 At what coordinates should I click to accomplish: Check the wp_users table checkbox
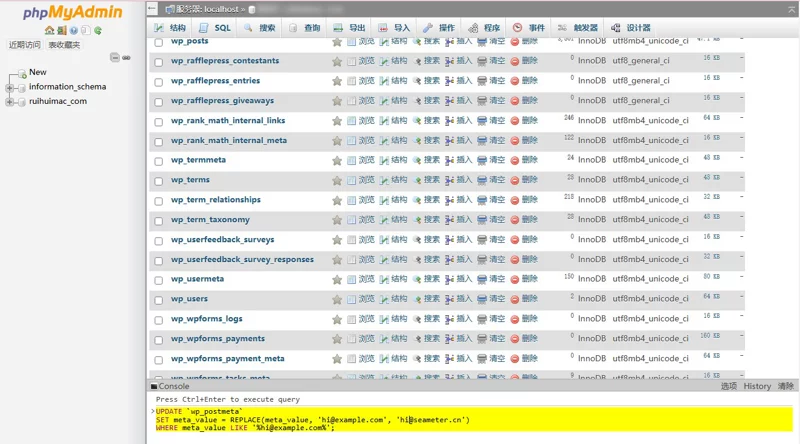coord(159,301)
